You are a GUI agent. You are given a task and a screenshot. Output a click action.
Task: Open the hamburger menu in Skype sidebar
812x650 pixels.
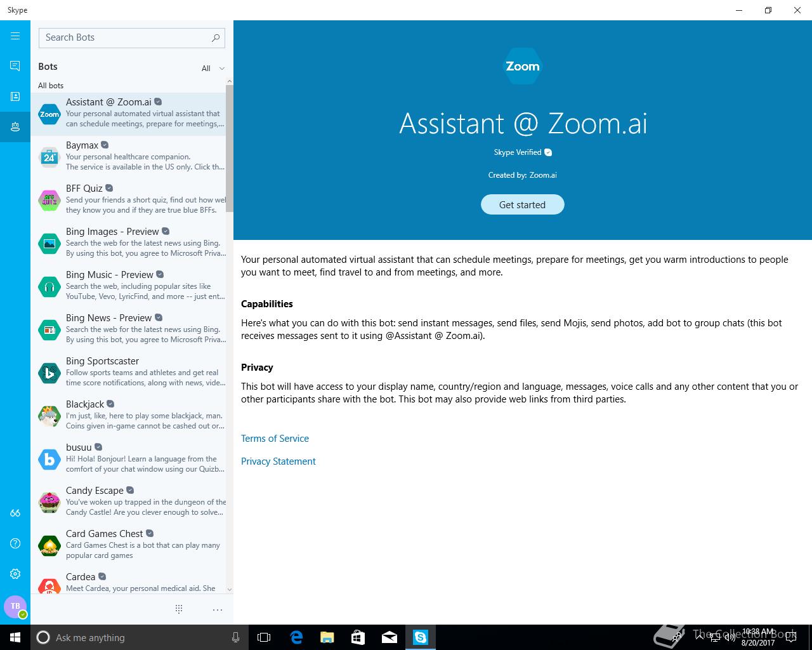pyautogui.click(x=15, y=36)
